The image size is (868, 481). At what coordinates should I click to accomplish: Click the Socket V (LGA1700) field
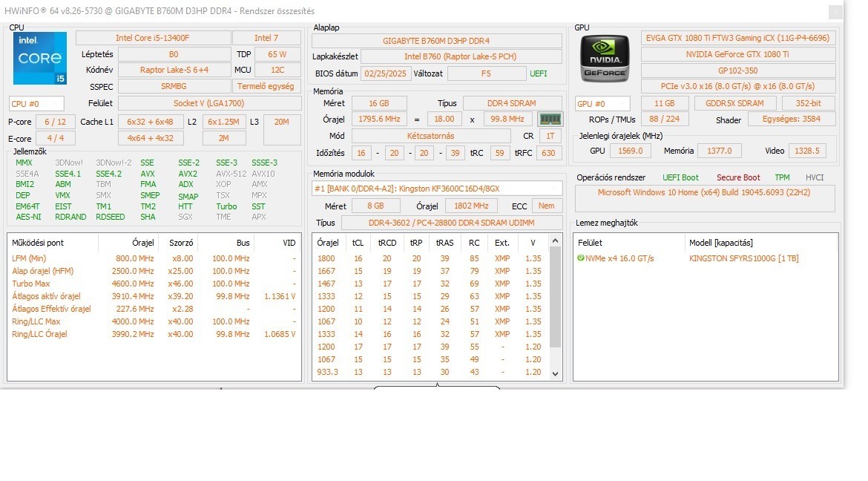pos(209,104)
